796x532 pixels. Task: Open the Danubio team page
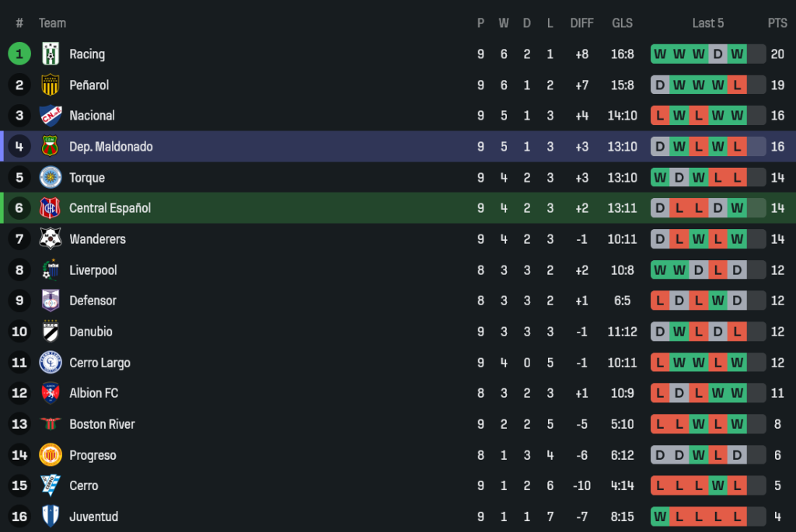tap(90, 332)
